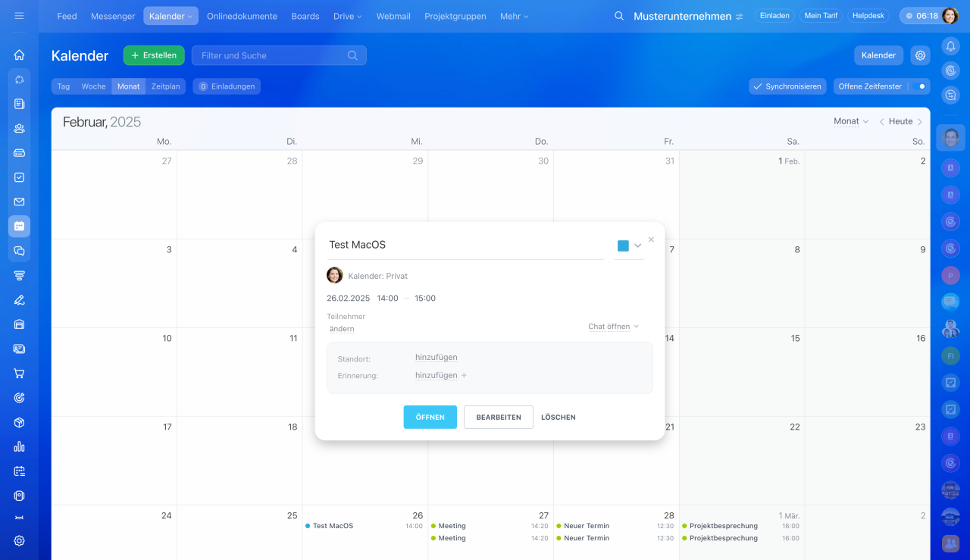Switch to the Woche view tab
The width and height of the screenshot is (970, 560).
tap(94, 86)
